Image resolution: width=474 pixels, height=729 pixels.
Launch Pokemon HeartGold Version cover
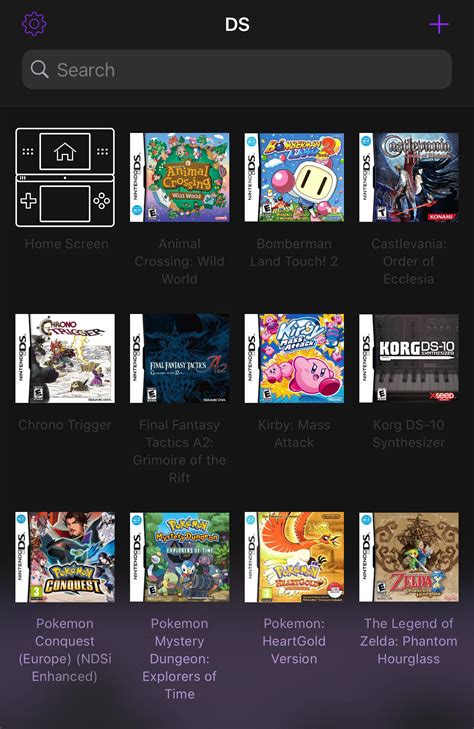294,557
